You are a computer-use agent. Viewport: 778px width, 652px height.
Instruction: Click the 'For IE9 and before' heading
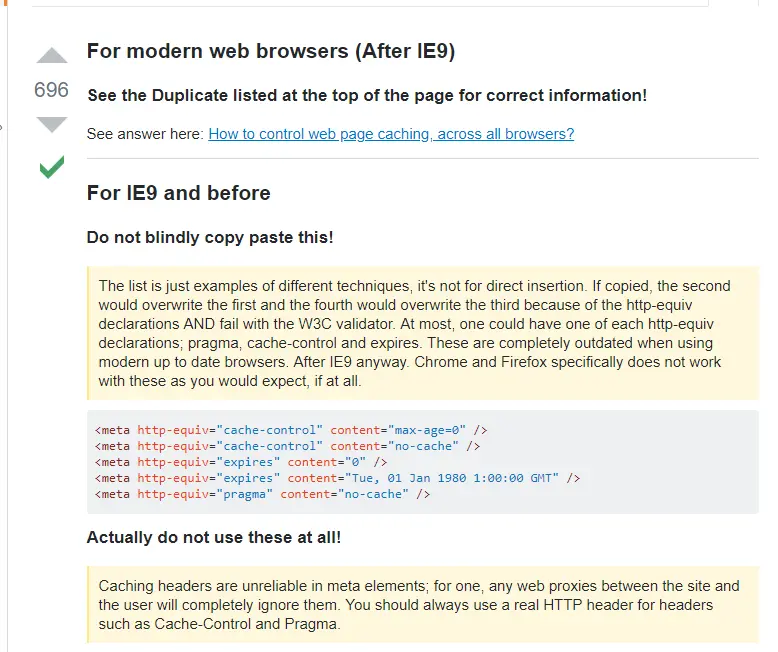[179, 193]
